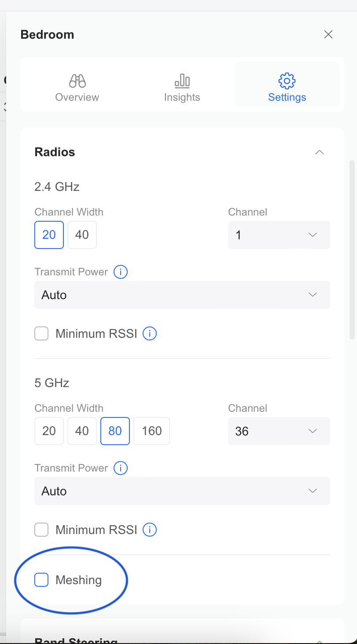Switch to the Overview tab
Screen dimensions: 357x644
pos(77,85)
